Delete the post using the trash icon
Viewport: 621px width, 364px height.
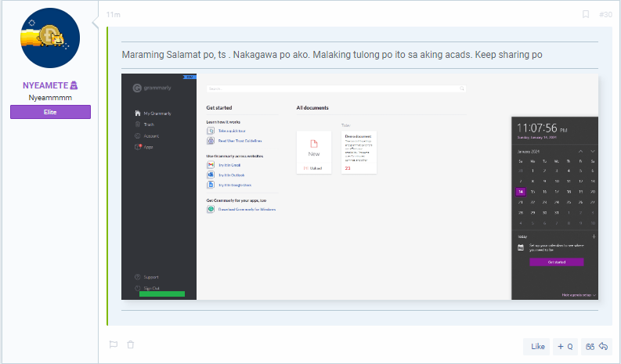(130, 344)
